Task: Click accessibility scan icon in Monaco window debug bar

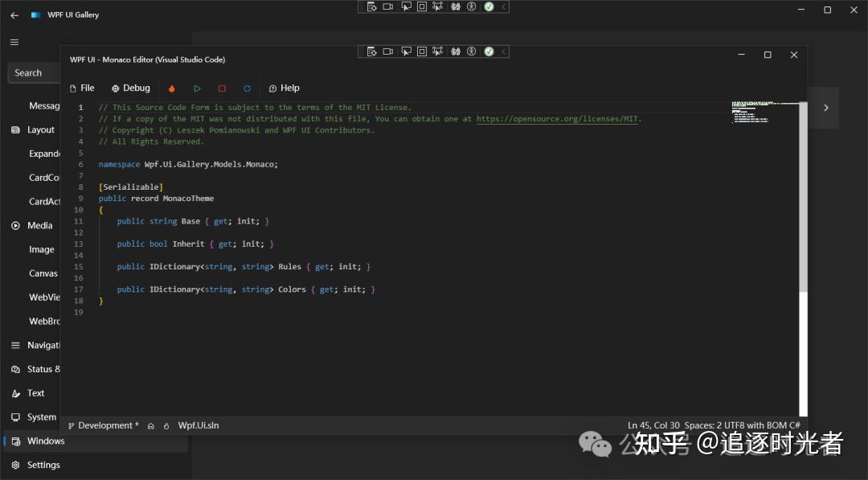Action: click(471, 51)
